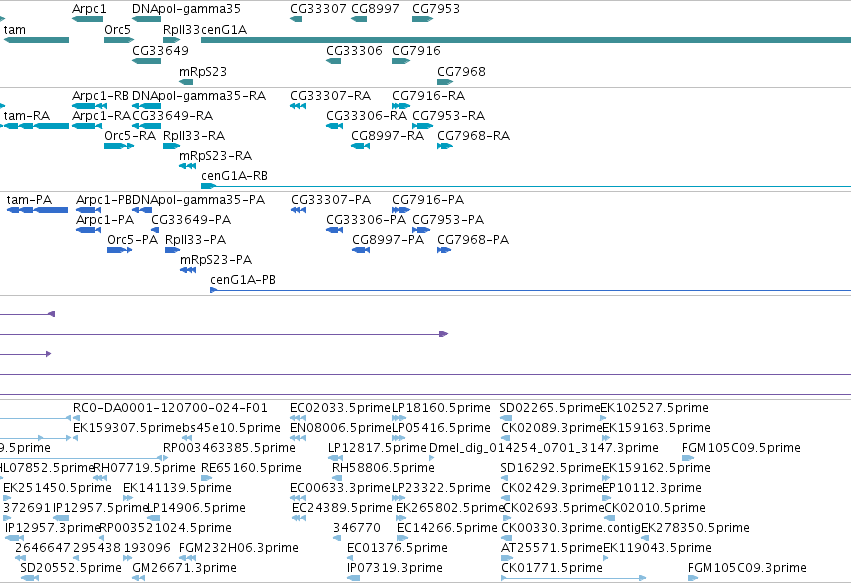851x583 pixels.
Task: Select protein mRpS23-PA
Action: point(216,260)
